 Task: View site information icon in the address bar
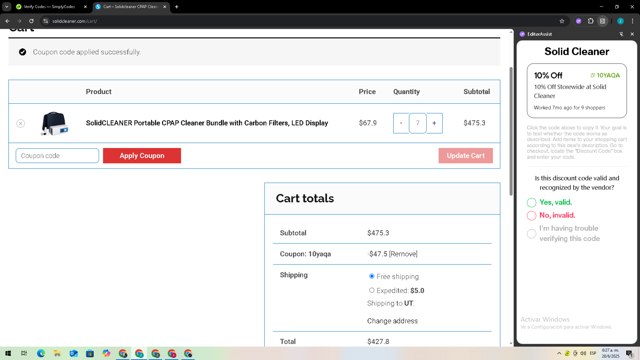pos(46,21)
